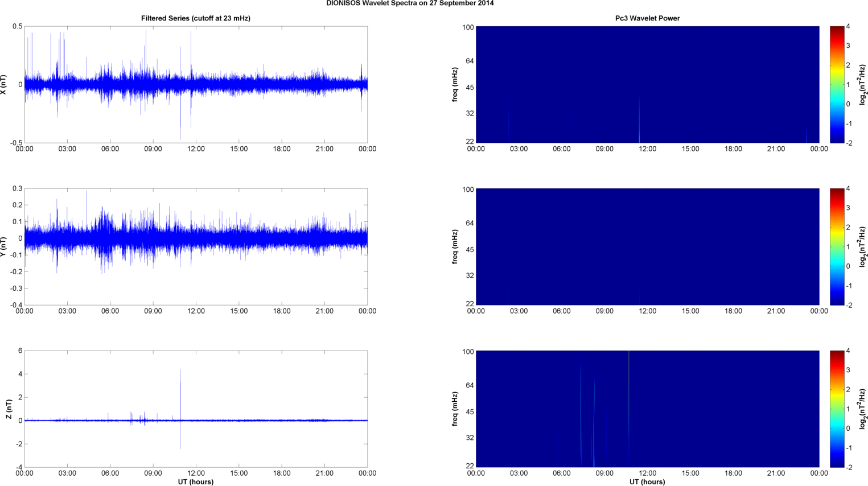The width and height of the screenshot is (868, 486).
Task: Click the '12:00' tick under the Y series plot
Action: tap(196, 311)
